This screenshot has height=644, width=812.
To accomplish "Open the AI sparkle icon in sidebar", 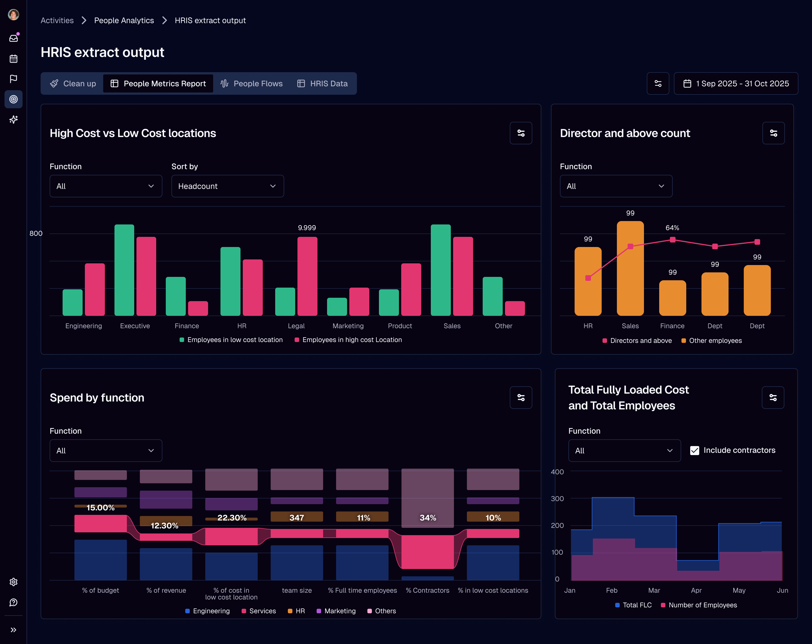I will pyautogui.click(x=14, y=120).
